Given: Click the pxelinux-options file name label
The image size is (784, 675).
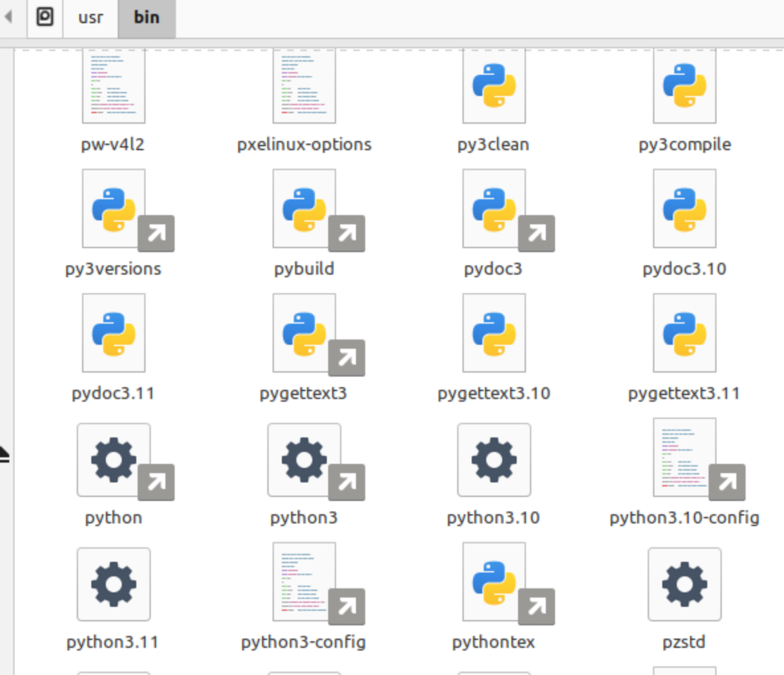Looking at the screenshot, I should tap(304, 144).
